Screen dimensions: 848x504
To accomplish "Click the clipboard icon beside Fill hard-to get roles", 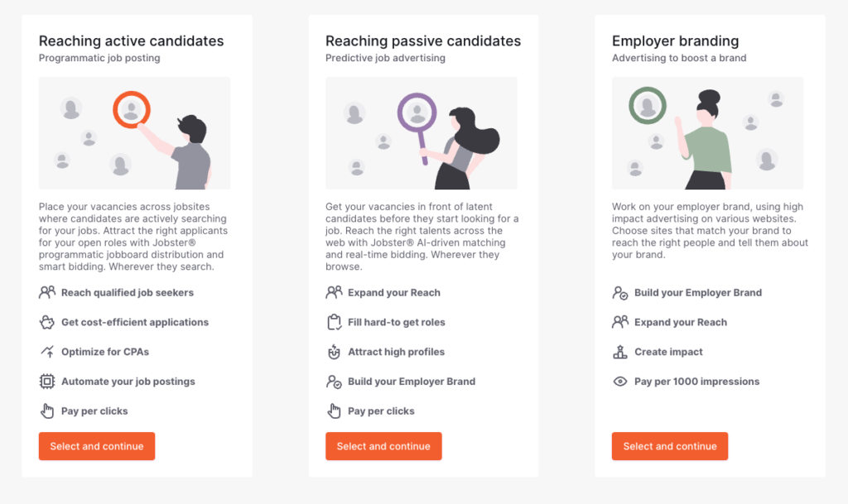I will click(334, 322).
